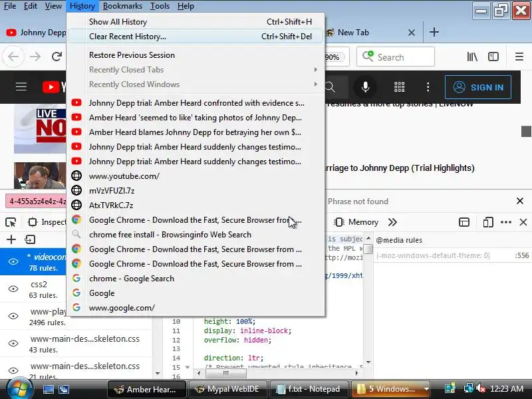Click the muted volume tray icon
The width and height of the screenshot is (532, 399).
coord(480,388)
